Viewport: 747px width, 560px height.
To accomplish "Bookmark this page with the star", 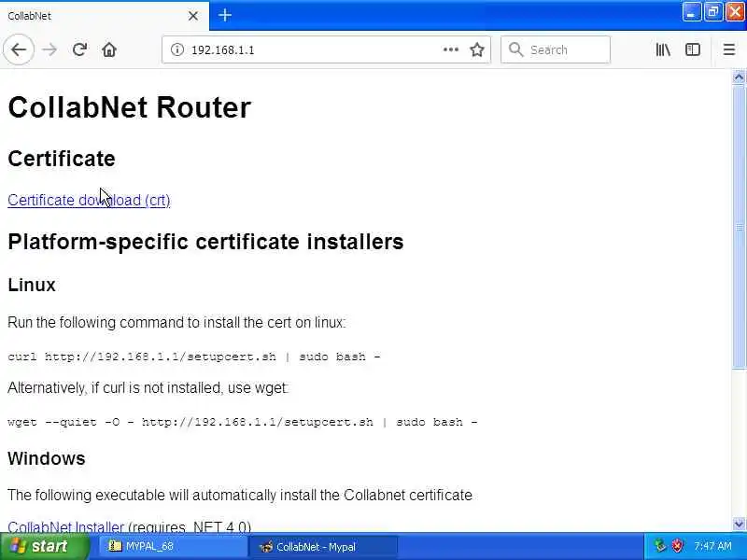I will [477, 49].
